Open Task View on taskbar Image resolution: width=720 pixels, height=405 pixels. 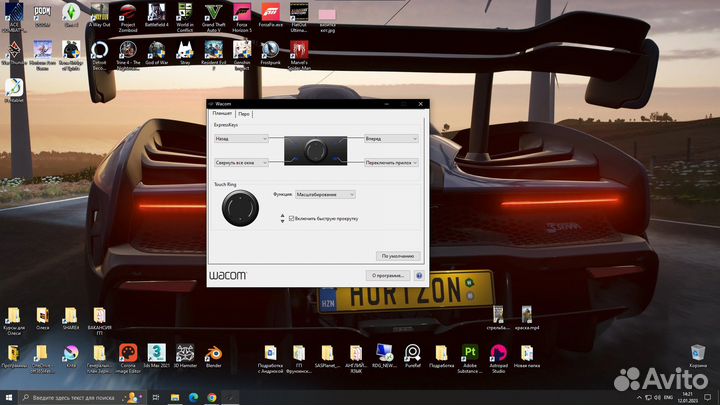pyautogui.click(x=156, y=398)
